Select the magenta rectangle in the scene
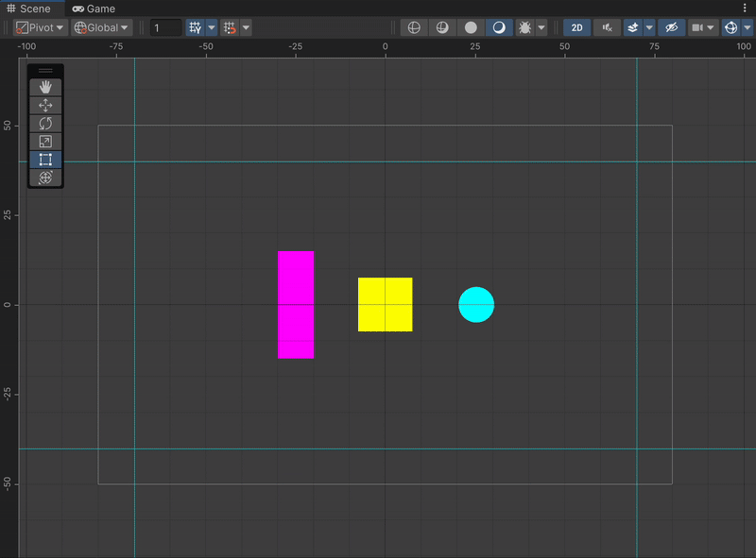The height and width of the screenshot is (558, 756). (x=296, y=305)
